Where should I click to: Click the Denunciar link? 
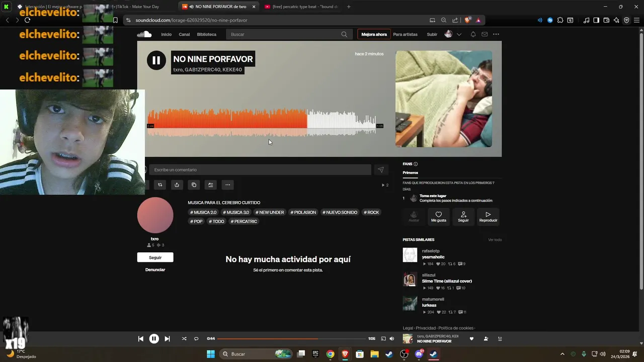155,270
